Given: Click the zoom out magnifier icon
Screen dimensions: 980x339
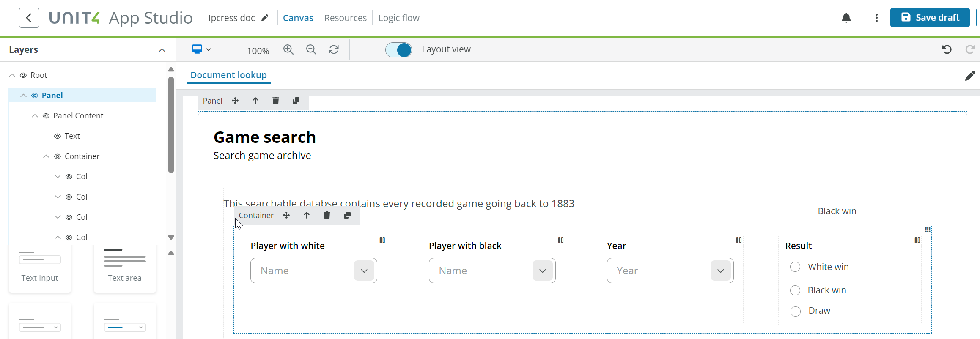Looking at the screenshot, I should pyautogui.click(x=311, y=49).
